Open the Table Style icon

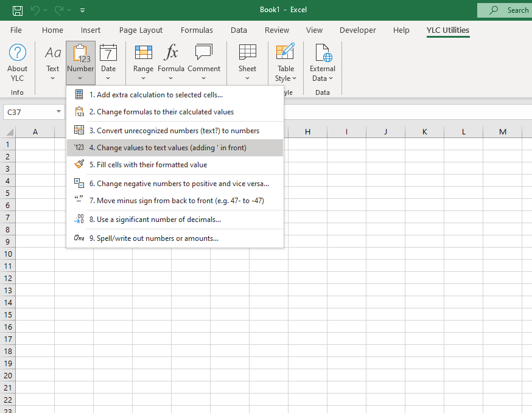coord(285,54)
